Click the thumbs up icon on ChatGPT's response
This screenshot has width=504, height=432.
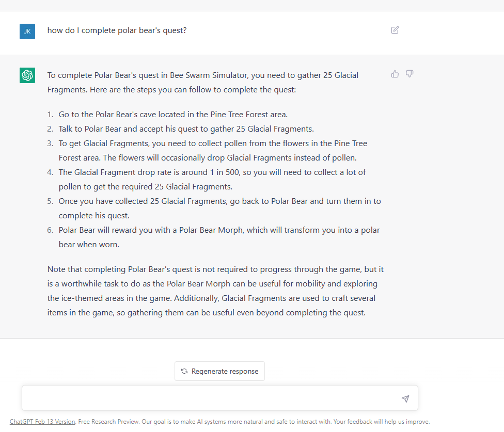coord(395,74)
